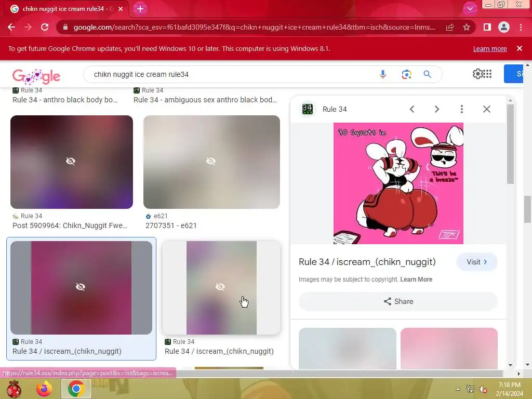This screenshot has height=399, width=532.
Task: Show next image in the preview panel
Action: [x=436, y=109]
